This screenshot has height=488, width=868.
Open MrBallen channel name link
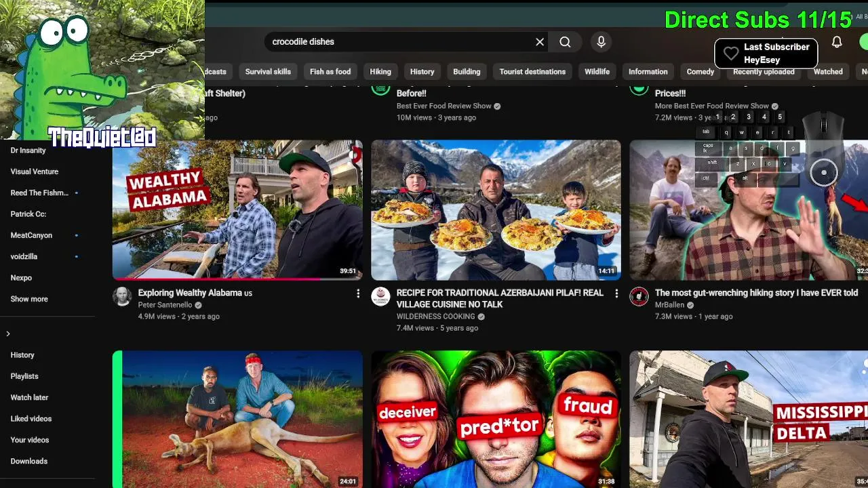[669, 306]
